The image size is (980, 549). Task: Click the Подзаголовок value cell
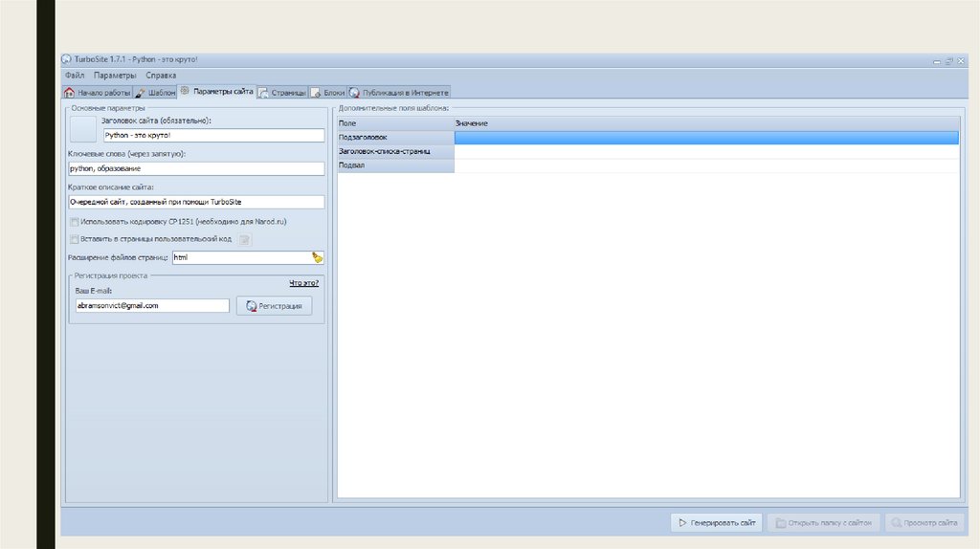(x=705, y=138)
